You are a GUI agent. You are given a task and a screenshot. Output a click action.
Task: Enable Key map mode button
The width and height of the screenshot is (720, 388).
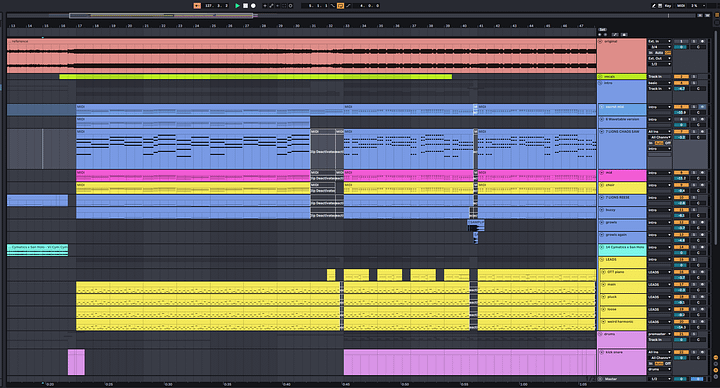point(668,6)
